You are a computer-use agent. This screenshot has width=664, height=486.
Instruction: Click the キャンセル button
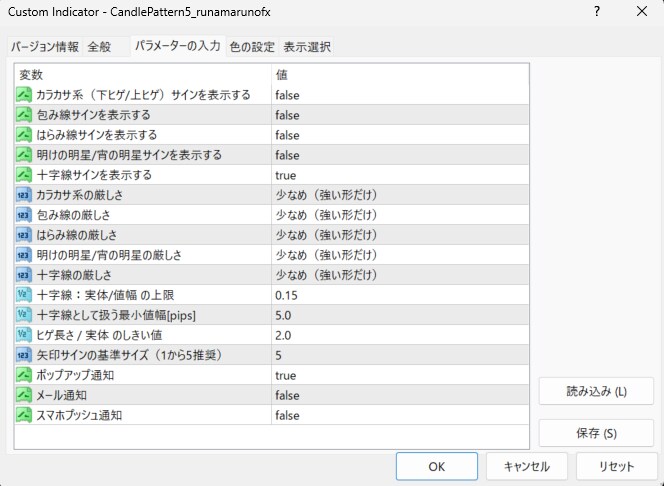pyautogui.click(x=526, y=467)
